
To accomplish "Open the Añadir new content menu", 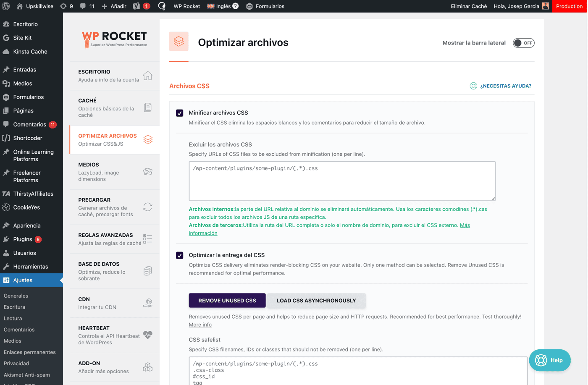I will (114, 6).
